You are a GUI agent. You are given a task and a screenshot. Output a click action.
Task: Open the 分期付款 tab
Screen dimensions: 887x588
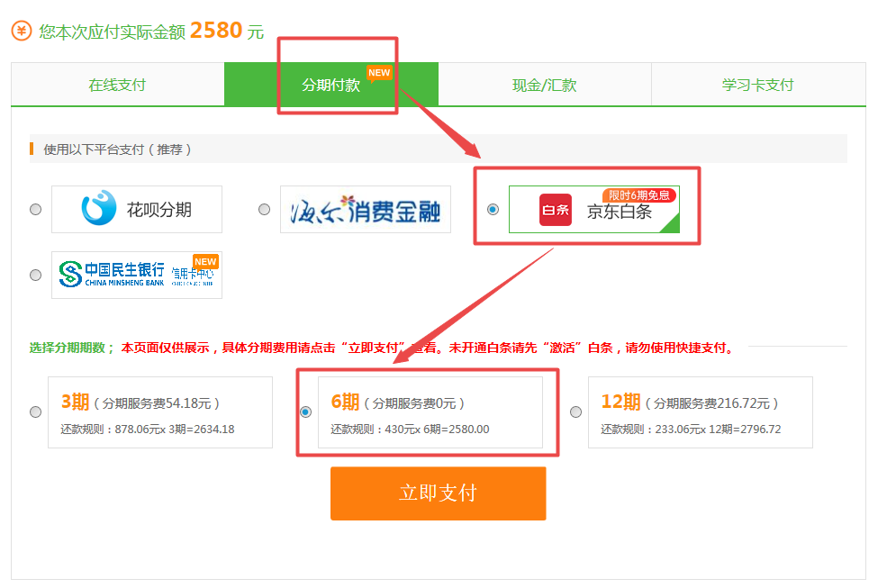click(330, 86)
